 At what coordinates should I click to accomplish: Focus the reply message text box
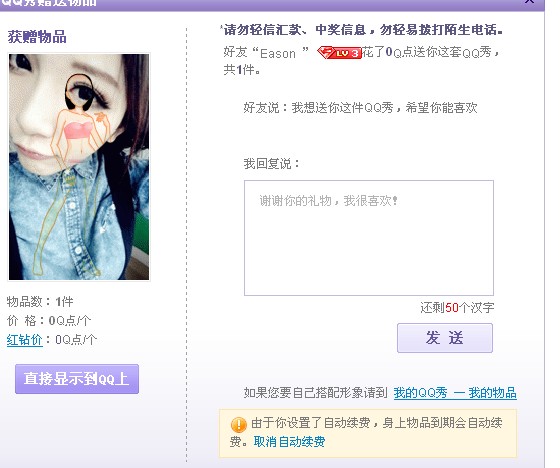click(369, 238)
